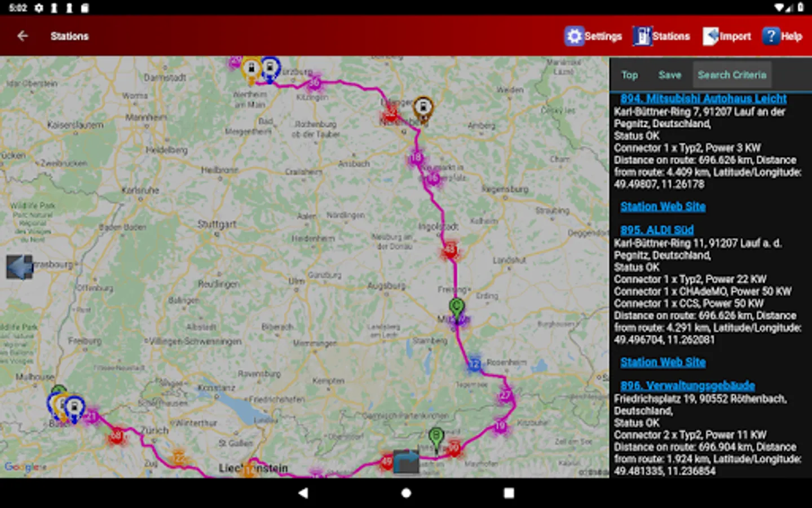Click the Friedrichshafen label on the map
This screenshot has width=812, height=508.
pos(277,399)
